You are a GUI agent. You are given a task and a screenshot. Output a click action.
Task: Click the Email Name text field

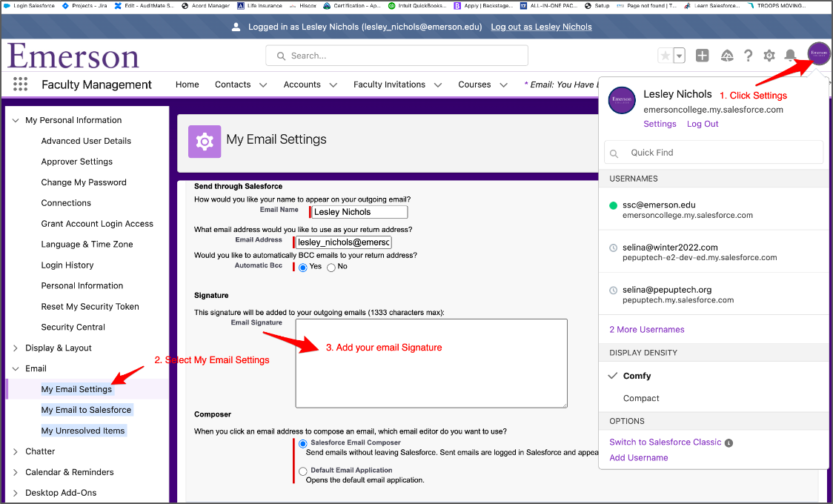[x=359, y=212]
